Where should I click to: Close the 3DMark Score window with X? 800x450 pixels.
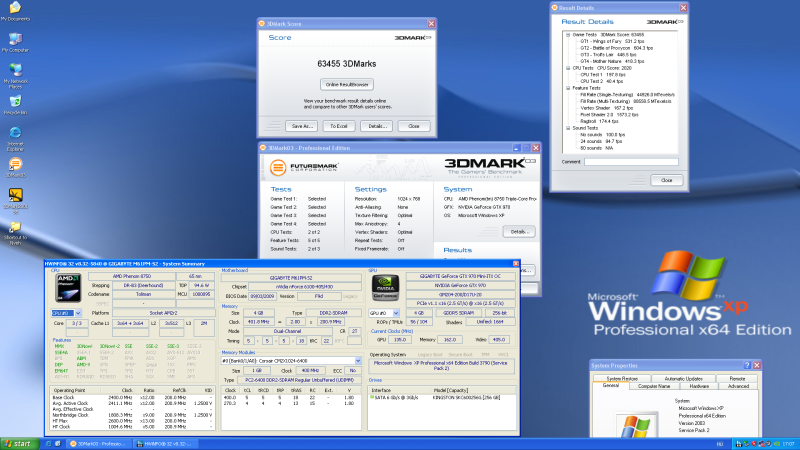pos(431,23)
